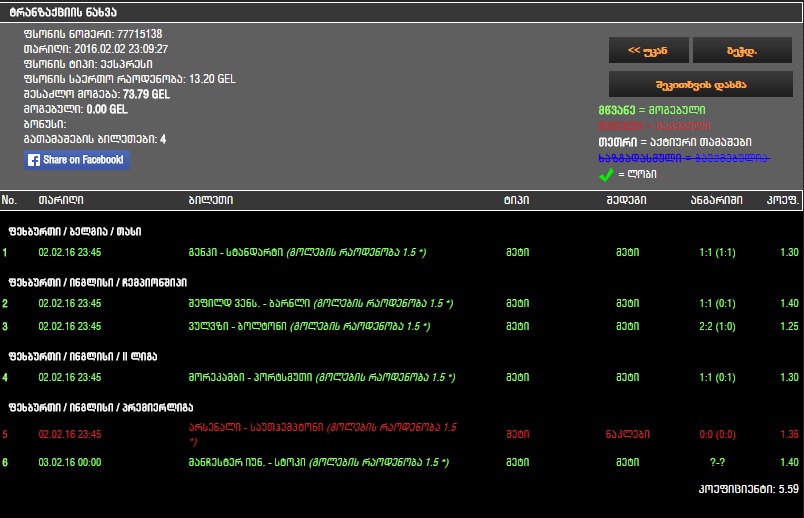This screenshot has width=804, height=518.
Task: Click the 'ფეხბურთი / ინგლისი / პრემიერლიგა' heading
Action: tap(100, 408)
